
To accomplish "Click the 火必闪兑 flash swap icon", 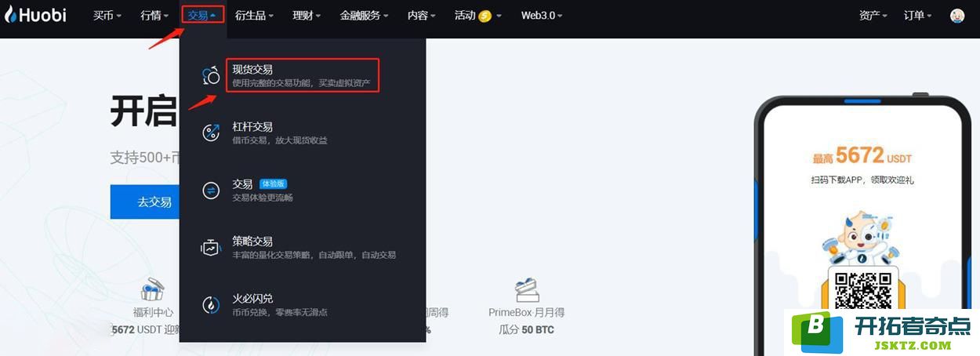I will (x=211, y=305).
